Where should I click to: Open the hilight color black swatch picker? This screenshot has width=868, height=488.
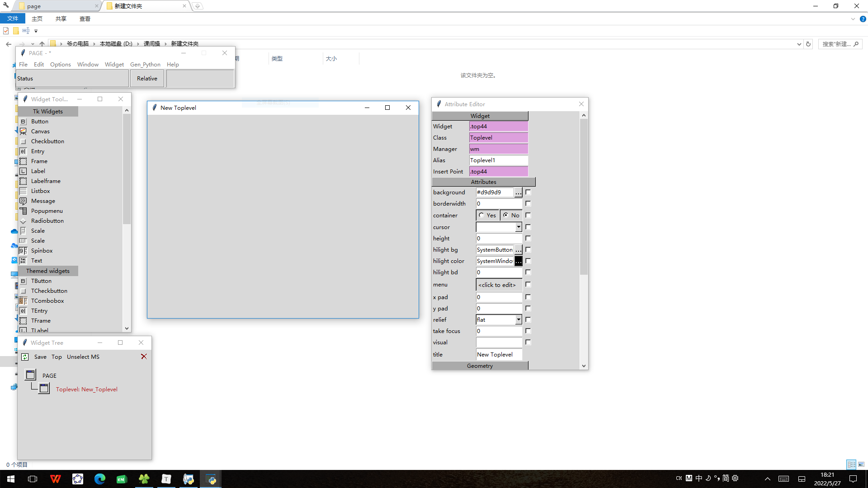pos(518,261)
